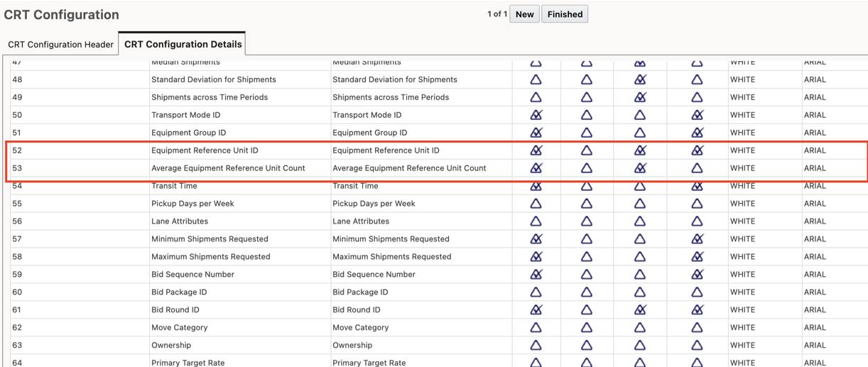Click the first triangle icon in Shipments across Time Periods row
This screenshot has height=367, width=868.
pyautogui.click(x=536, y=97)
